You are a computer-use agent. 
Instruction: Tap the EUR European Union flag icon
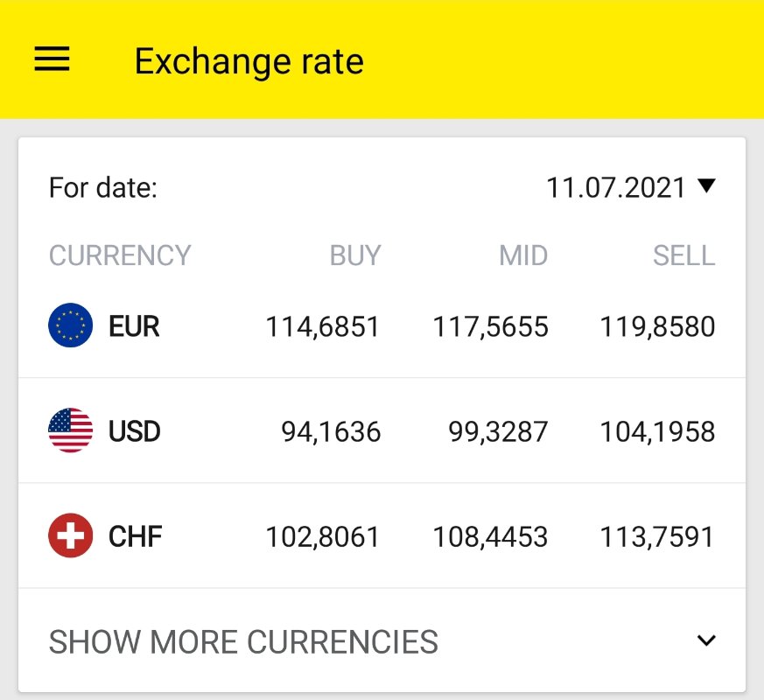pyautogui.click(x=70, y=326)
